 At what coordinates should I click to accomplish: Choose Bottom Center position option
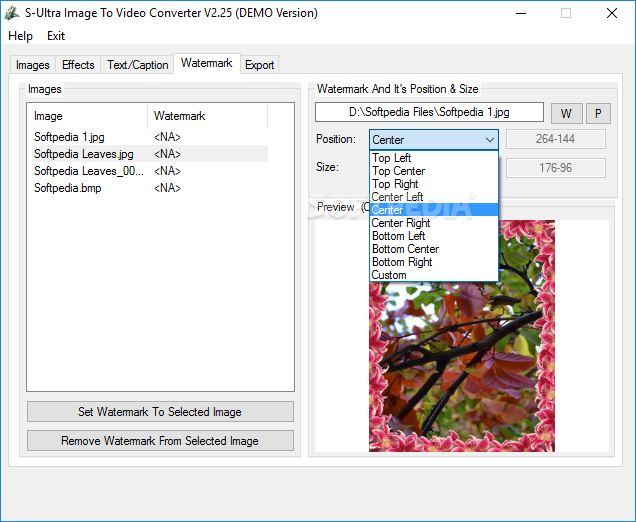(x=434, y=249)
